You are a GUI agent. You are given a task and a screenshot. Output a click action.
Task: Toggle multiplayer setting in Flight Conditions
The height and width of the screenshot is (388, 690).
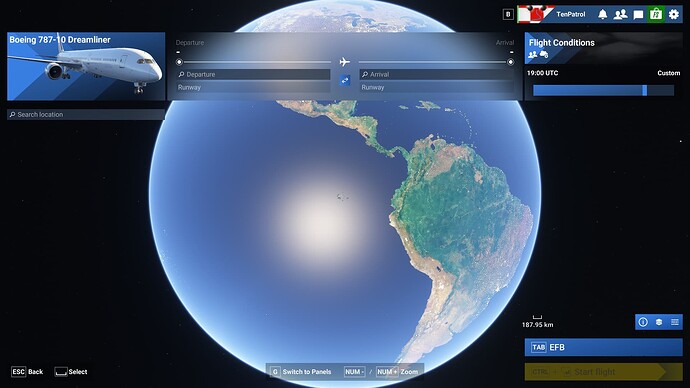tap(532, 55)
